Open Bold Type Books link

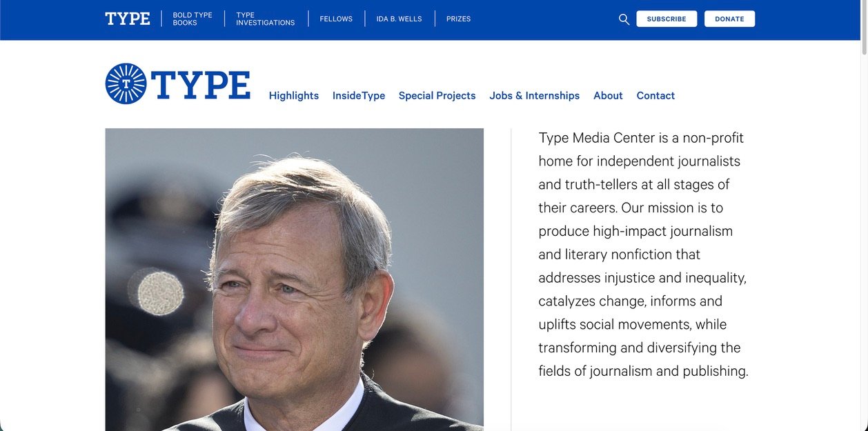tap(193, 18)
